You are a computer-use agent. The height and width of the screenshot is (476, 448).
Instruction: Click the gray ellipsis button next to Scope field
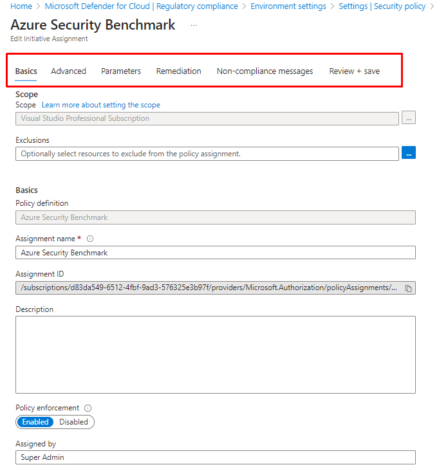[x=408, y=118]
